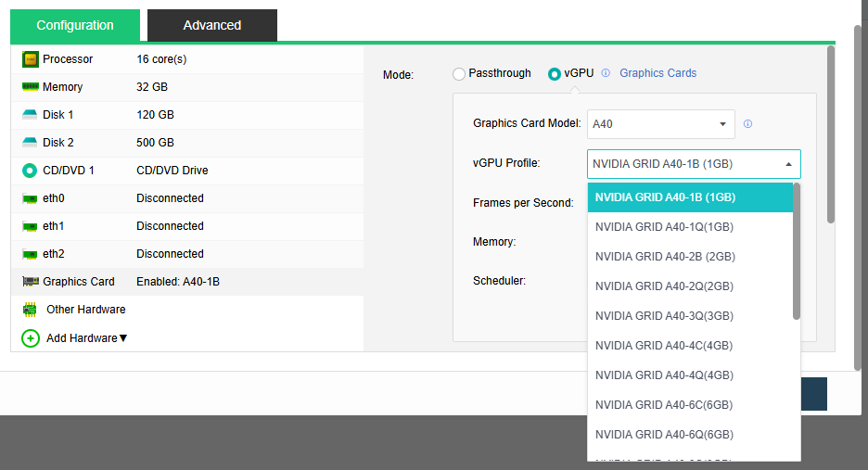Image resolution: width=868 pixels, height=470 pixels.
Task: Switch to the Configuration tab
Action: pos(75,25)
